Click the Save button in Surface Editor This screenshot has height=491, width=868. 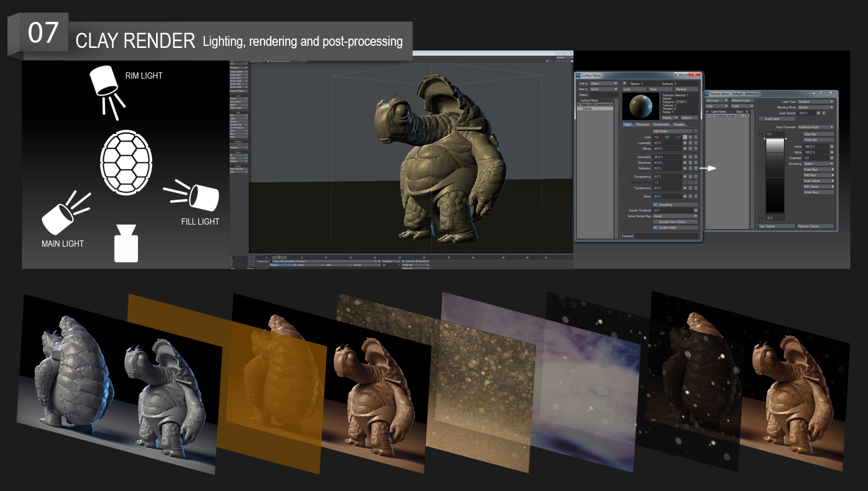[661, 89]
